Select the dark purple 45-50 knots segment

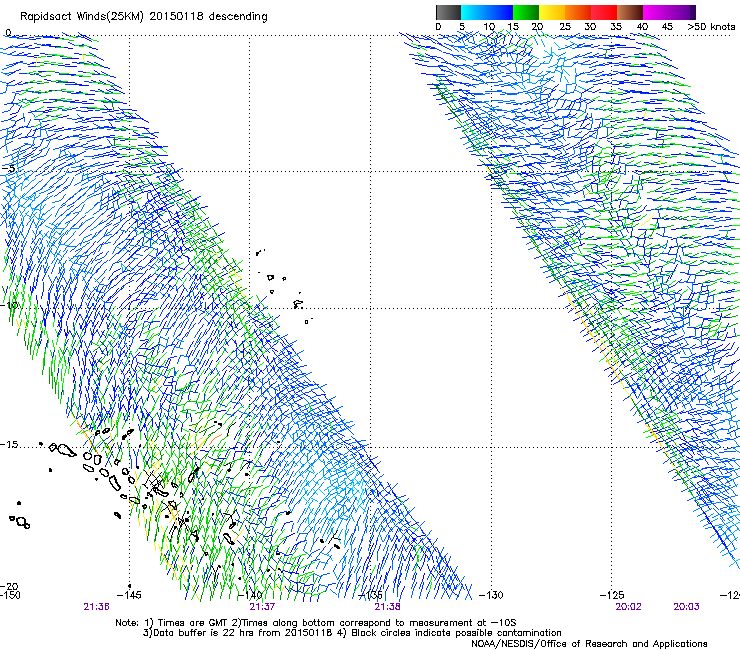tap(682, 12)
